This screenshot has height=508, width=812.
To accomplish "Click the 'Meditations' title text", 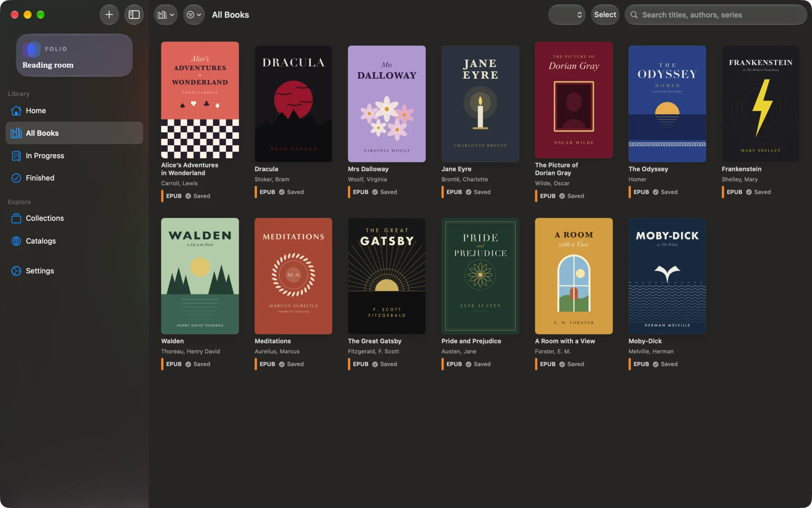I will point(272,341).
